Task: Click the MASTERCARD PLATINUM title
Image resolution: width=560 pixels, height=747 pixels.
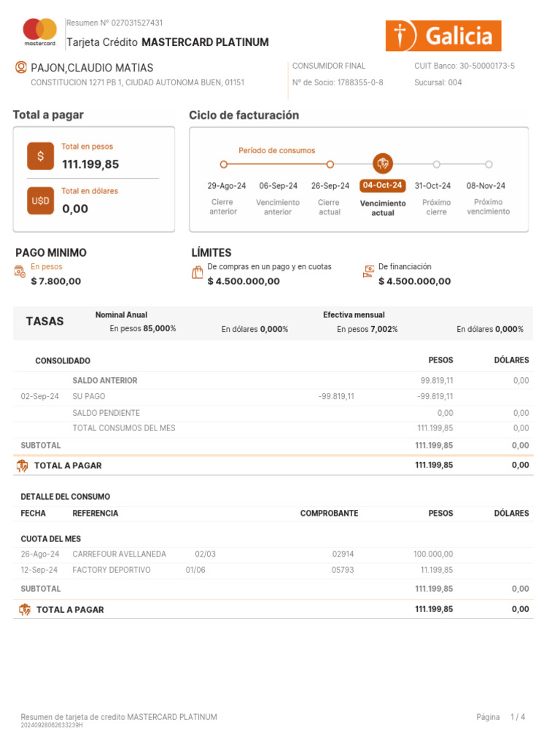Action: pos(205,42)
